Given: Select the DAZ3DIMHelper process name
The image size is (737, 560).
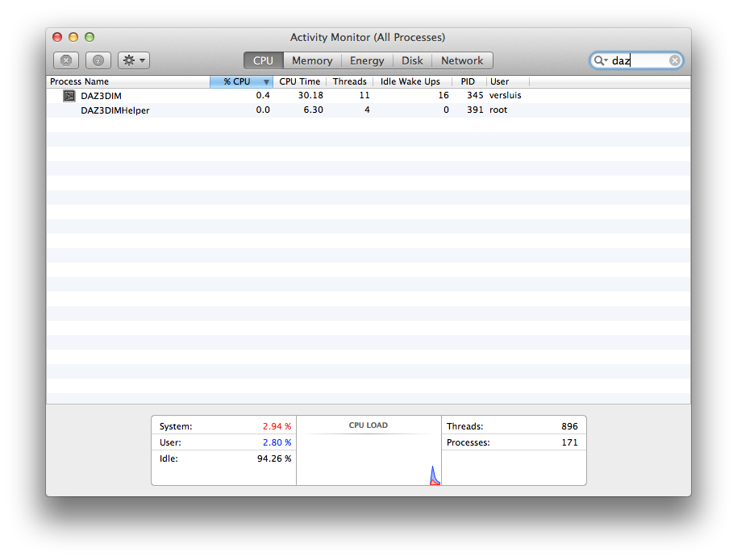Looking at the screenshot, I should 115,110.
